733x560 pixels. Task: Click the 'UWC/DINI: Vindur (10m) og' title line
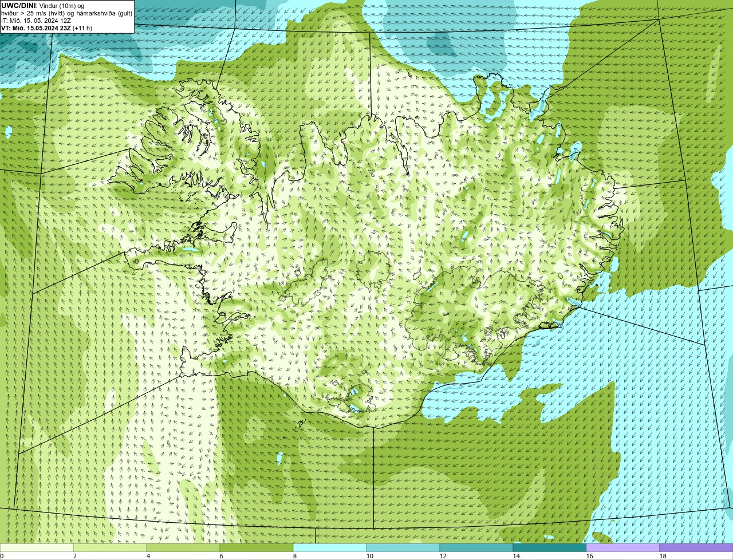click(x=42, y=6)
